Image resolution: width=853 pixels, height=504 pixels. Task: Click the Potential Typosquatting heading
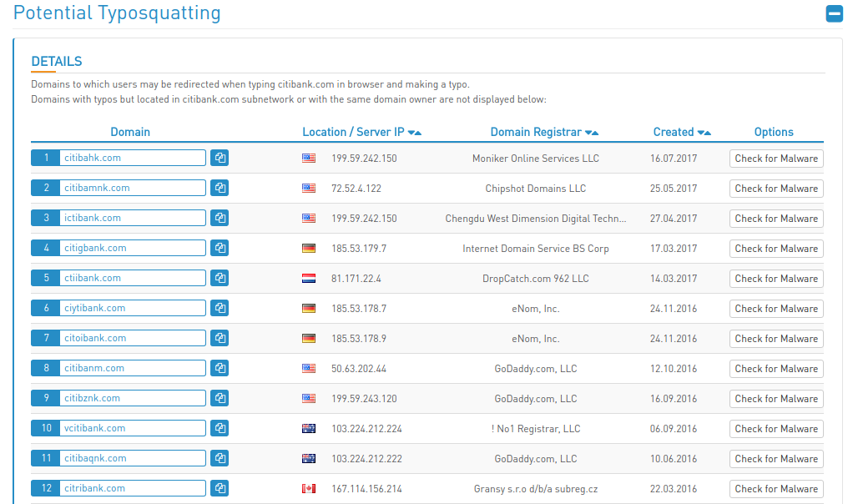[x=117, y=13]
